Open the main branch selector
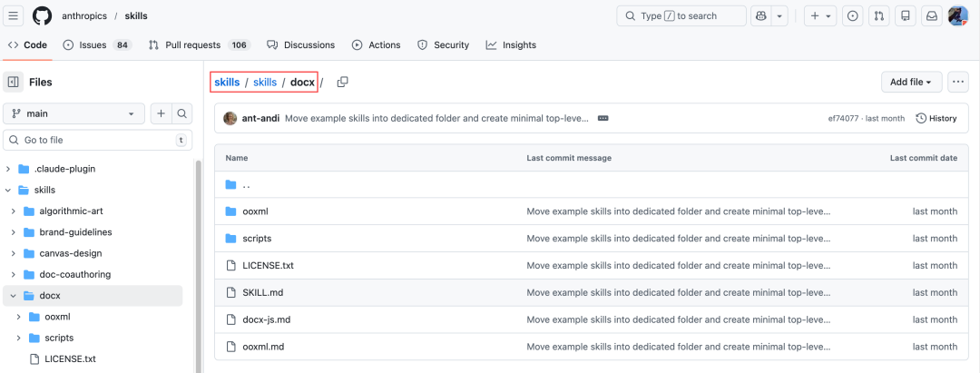This screenshot has height=373, width=980. point(73,113)
